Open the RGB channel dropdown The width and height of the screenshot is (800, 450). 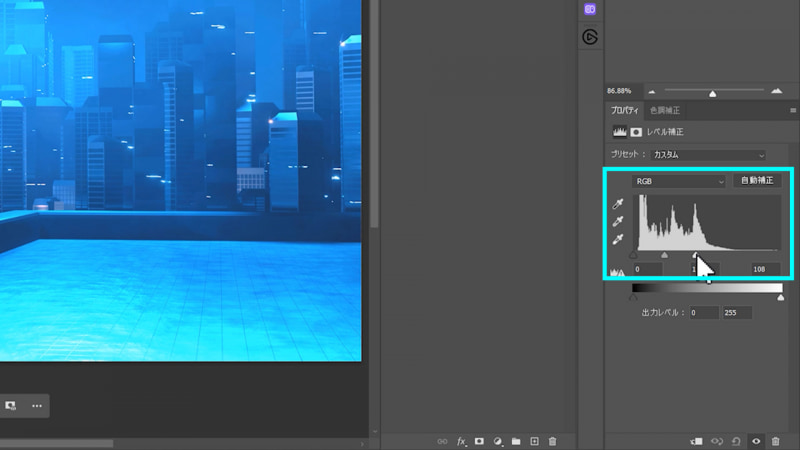point(679,181)
